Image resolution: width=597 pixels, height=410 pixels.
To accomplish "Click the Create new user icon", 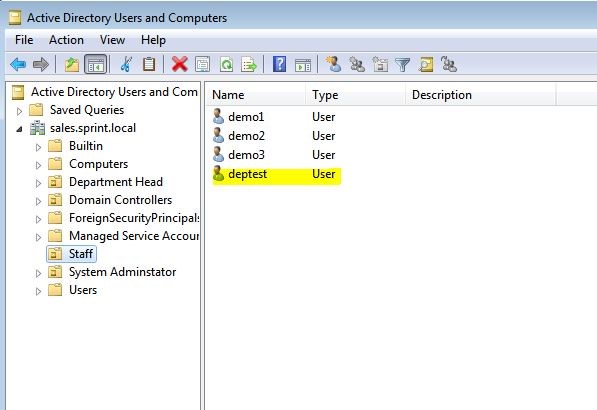I will (333, 64).
